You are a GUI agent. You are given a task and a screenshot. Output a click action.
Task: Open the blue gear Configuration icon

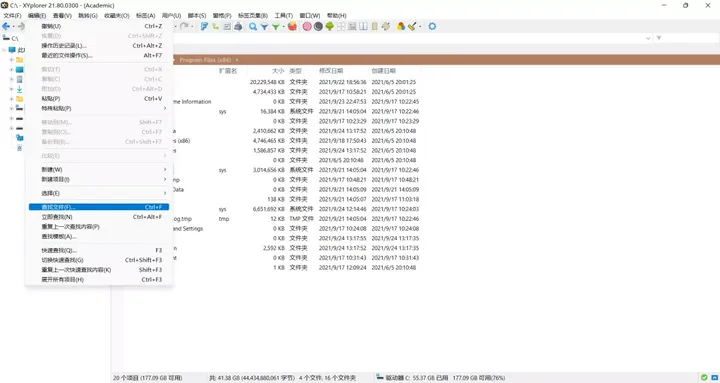(x=432, y=27)
